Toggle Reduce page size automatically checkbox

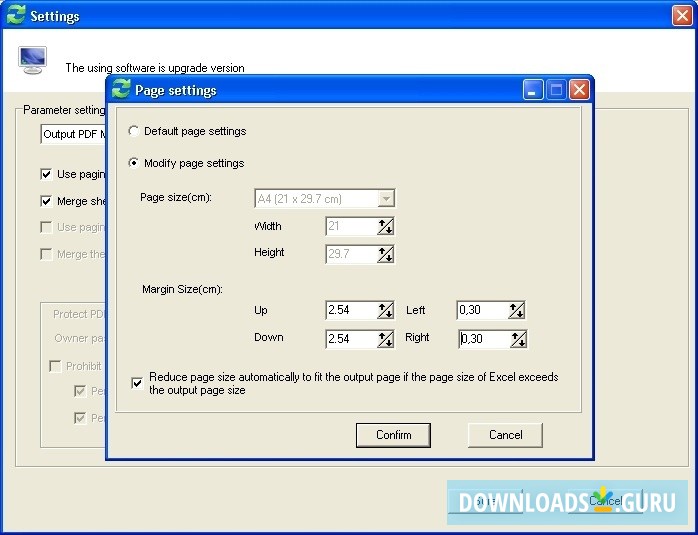click(137, 383)
